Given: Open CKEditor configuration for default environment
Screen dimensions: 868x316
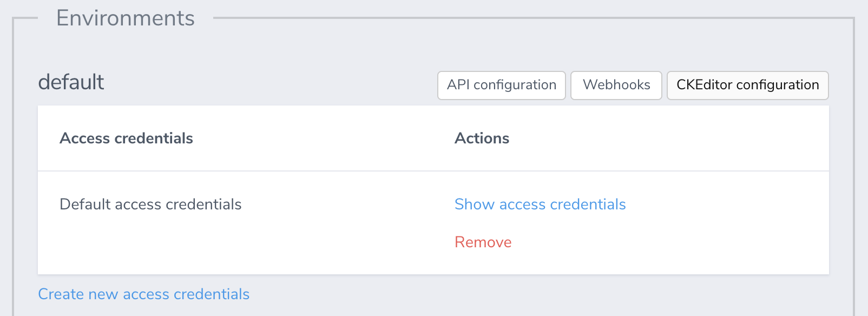Looking at the screenshot, I should [747, 85].
